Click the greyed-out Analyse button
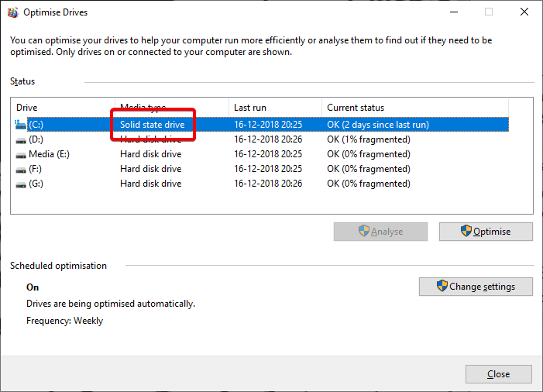Image resolution: width=543 pixels, height=392 pixels. [380, 232]
